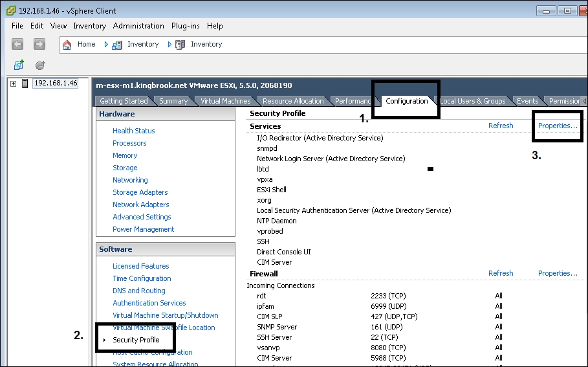Select the NTP Daemon service entry
Screen dimensions: 588x367
(277, 221)
